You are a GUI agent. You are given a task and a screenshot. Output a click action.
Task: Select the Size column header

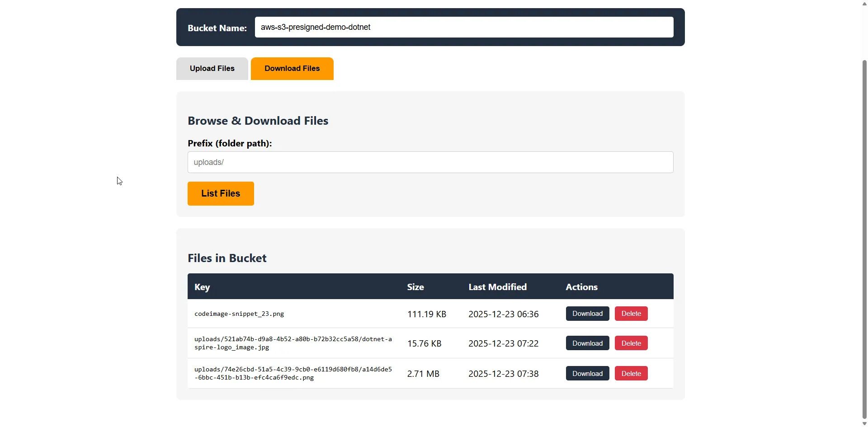[415, 286]
